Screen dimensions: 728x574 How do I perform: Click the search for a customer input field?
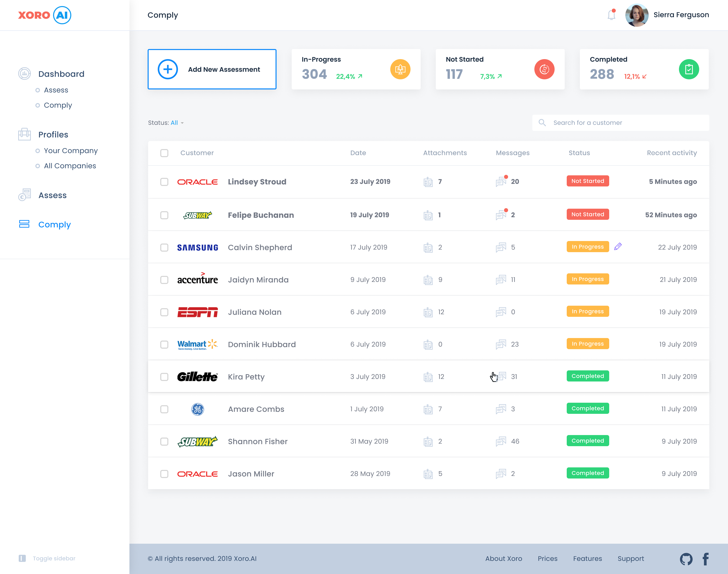[620, 123]
